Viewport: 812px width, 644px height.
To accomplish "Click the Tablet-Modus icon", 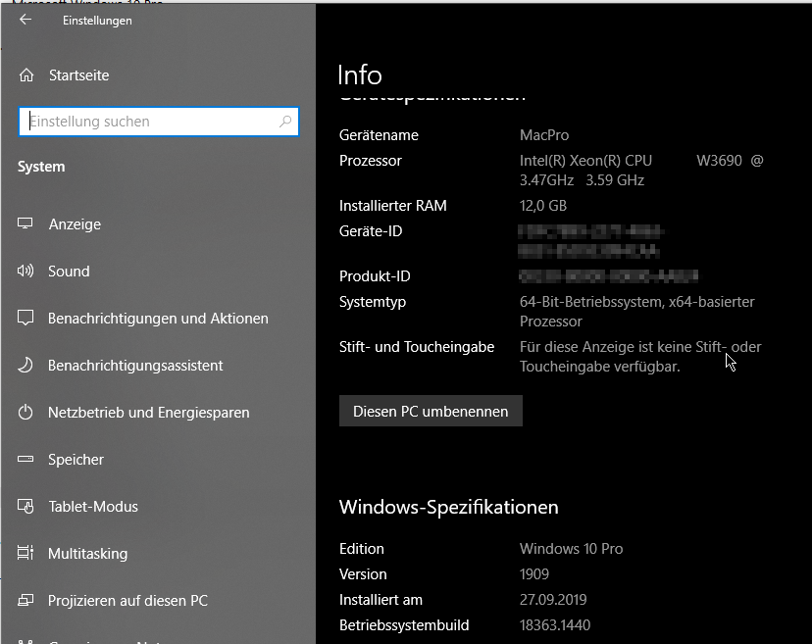I will (25, 507).
